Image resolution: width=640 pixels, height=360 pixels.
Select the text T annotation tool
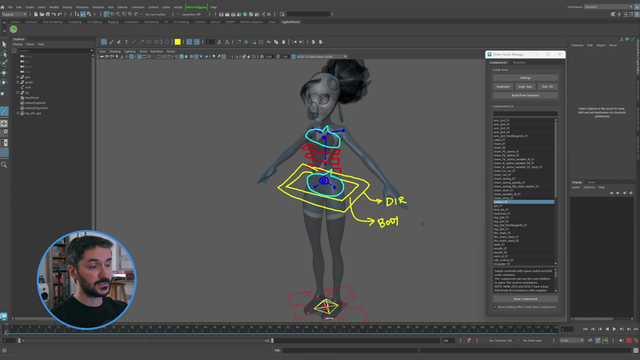(x=127, y=42)
